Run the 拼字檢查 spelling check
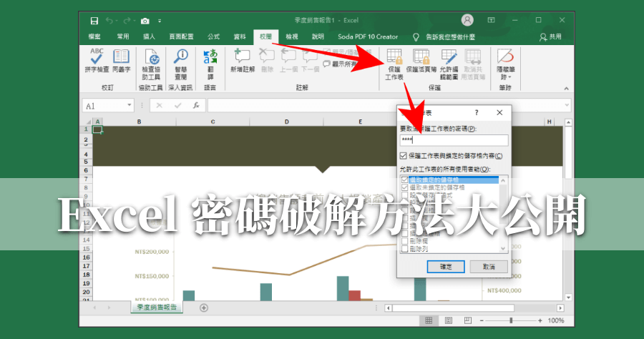Screen dimensions: 644x339 pyautogui.click(x=97, y=61)
